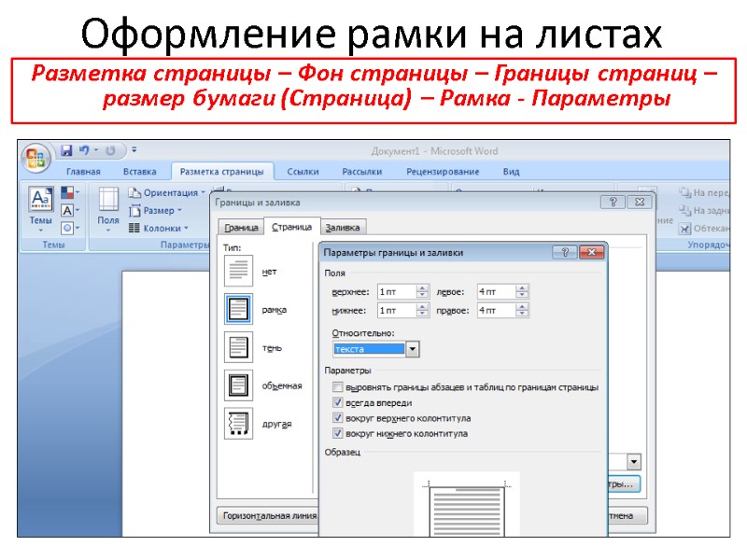Open Заливка tab in borders dialog

(x=343, y=228)
